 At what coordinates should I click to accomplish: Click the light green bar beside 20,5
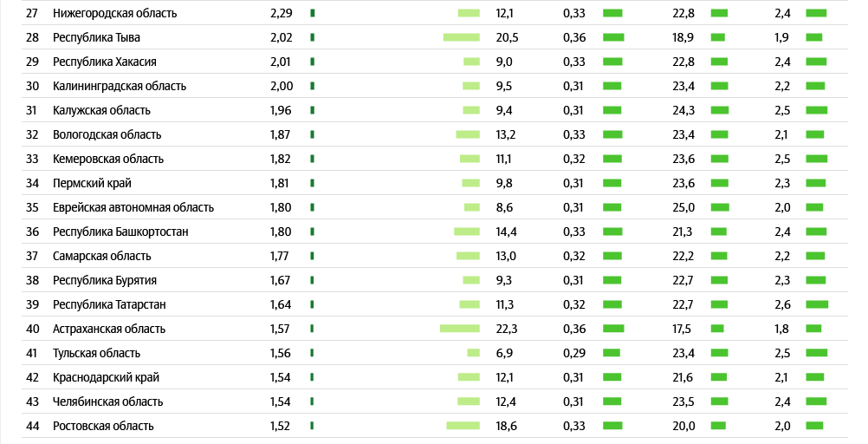(462, 37)
